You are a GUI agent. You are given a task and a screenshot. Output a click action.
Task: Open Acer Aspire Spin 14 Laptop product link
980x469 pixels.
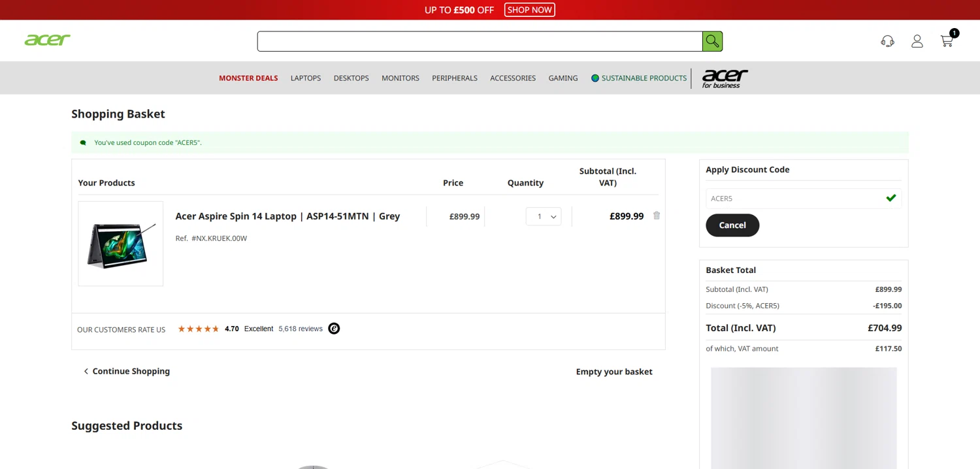pyautogui.click(x=287, y=216)
